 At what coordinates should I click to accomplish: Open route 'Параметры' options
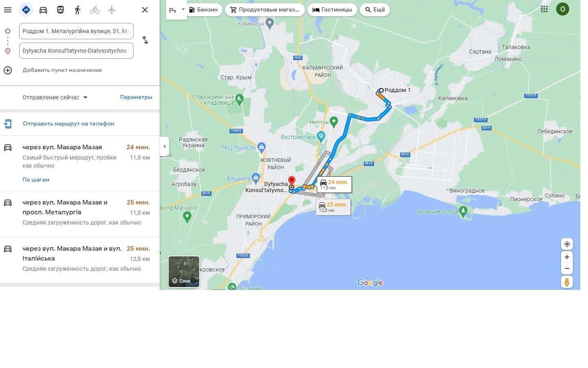click(x=136, y=97)
